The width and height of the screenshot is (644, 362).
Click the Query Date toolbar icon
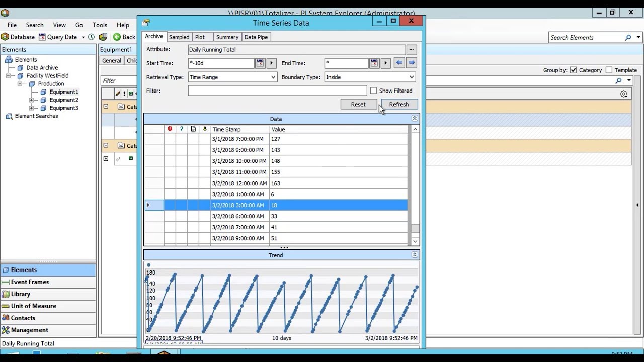pyautogui.click(x=42, y=37)
